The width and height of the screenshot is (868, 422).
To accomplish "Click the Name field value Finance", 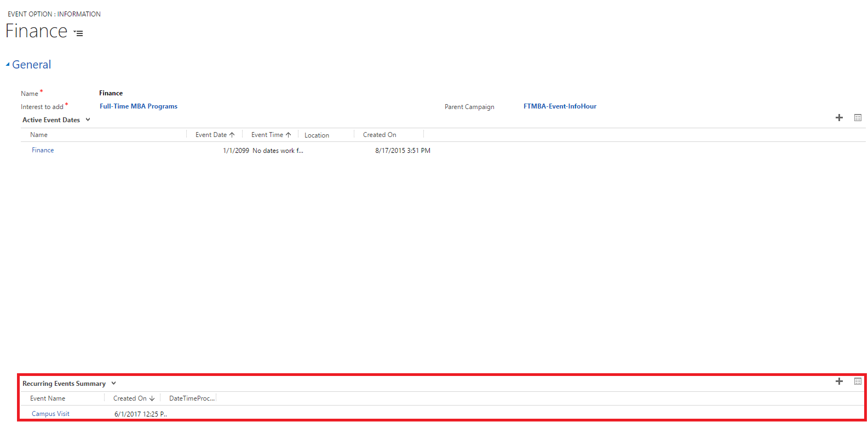I will tap(111, 93).
